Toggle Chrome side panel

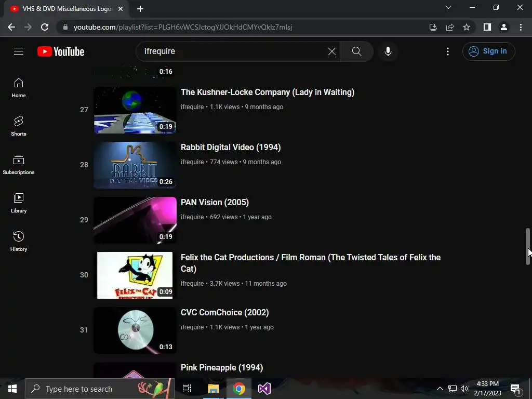487,27
